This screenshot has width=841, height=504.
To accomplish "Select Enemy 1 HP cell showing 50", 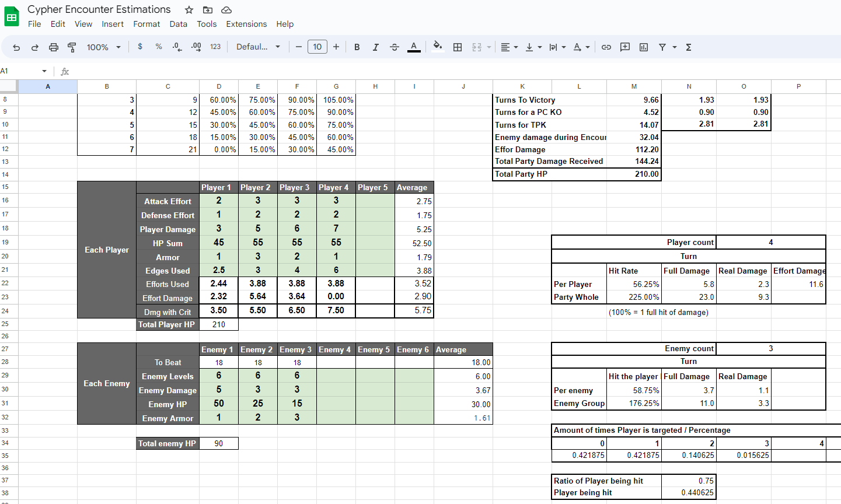I will [x=219, y=403].
